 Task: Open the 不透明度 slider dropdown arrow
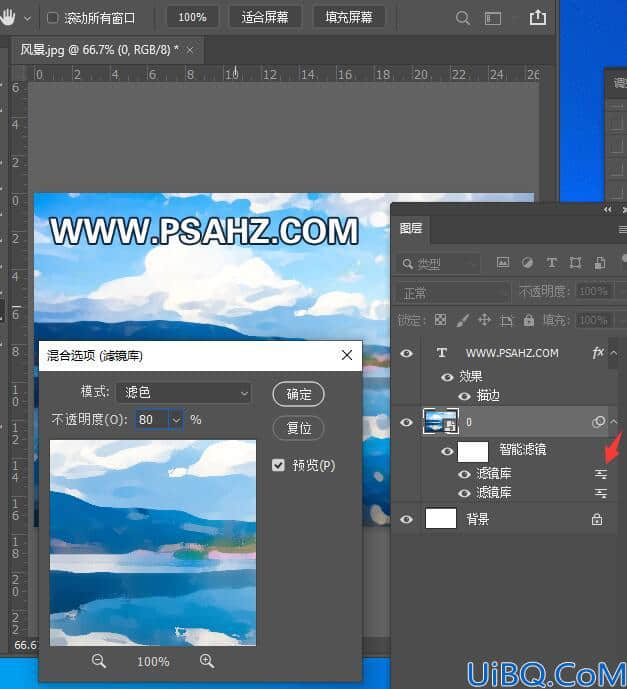[x=176, y=420]
